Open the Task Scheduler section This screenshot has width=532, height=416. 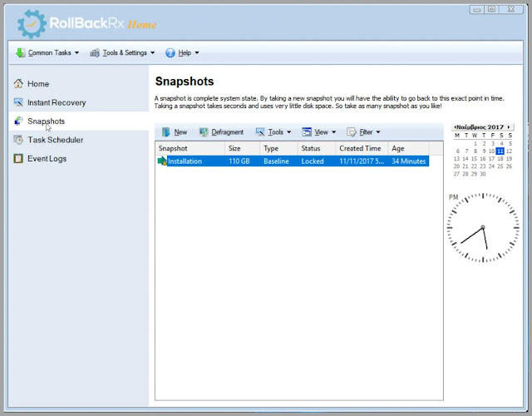tap(56, 140)
